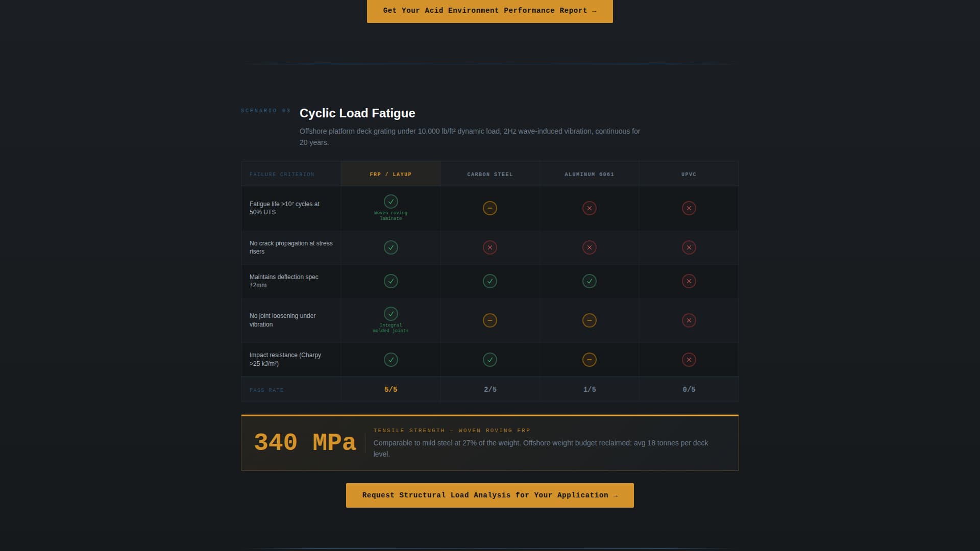
Task: Select the FRP / LAYUP column header
Action: click(390, 174)
